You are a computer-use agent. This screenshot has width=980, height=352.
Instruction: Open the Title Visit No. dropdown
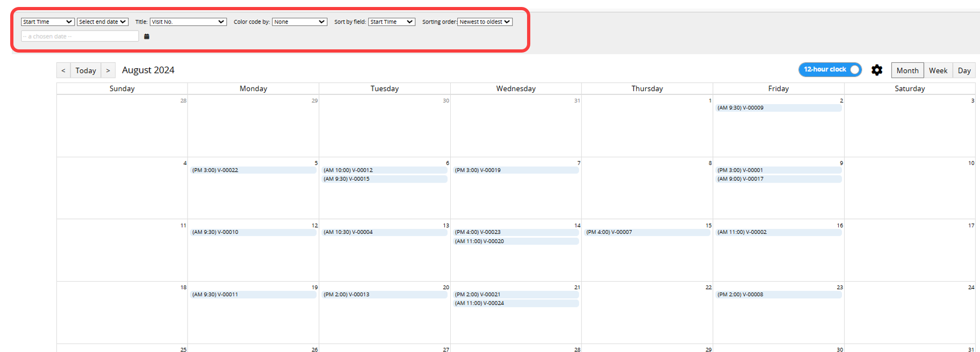[x=188, y=22]
